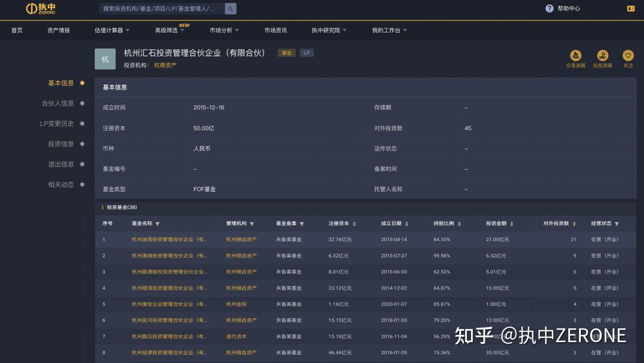The image size is (644, 363).
Task: Expand the 市场分析 menu
Action: point(224,30)
